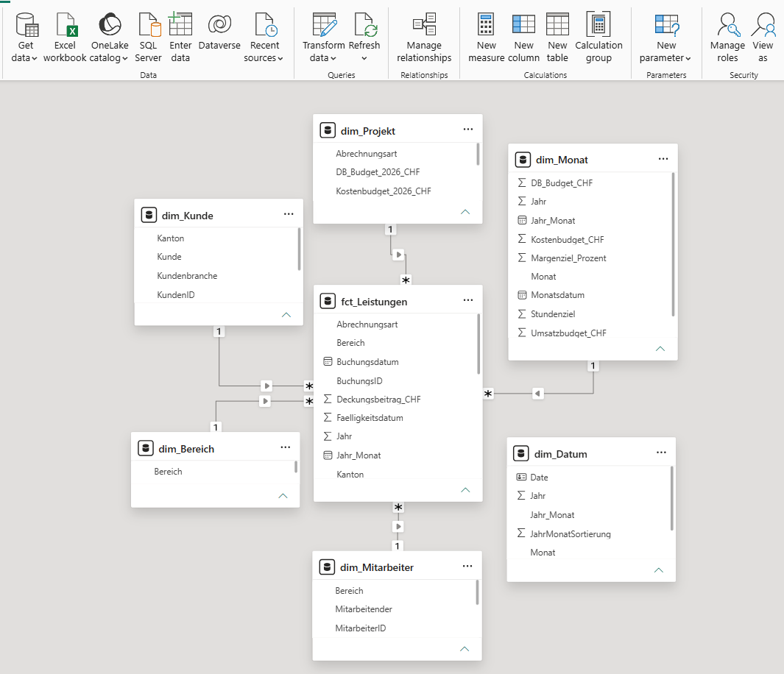
Task: Open dim_Projekt more options menu
Action: (x=468, y=130)
